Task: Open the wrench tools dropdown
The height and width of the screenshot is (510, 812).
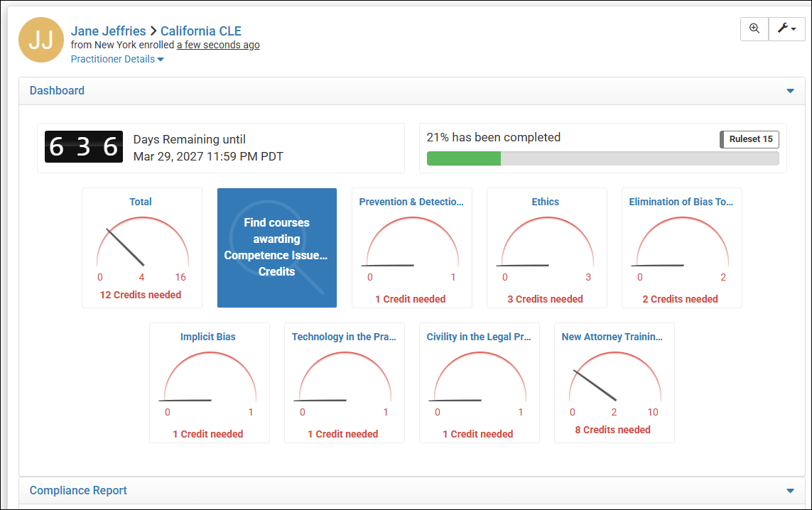Action: (x=786, y=28)
